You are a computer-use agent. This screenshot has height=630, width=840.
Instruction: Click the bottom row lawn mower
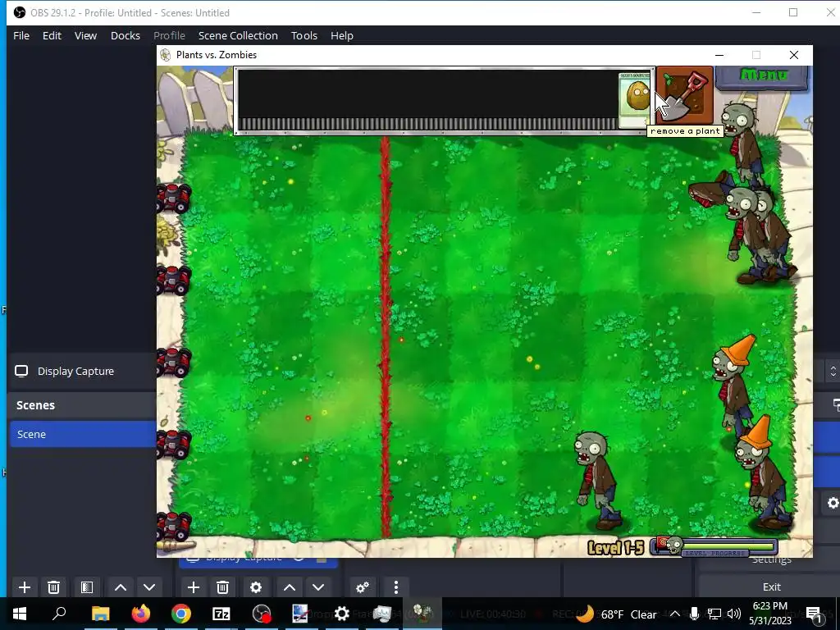[174, 527]
